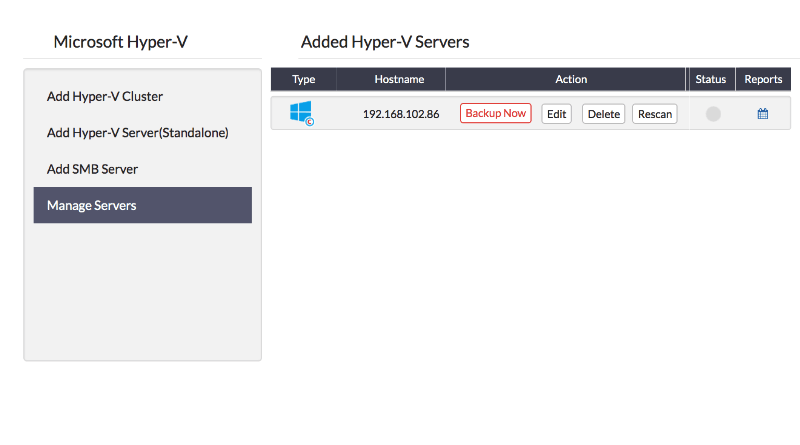Select Add Hyper-V Server(Standalone) menu item

coord(138,133)
